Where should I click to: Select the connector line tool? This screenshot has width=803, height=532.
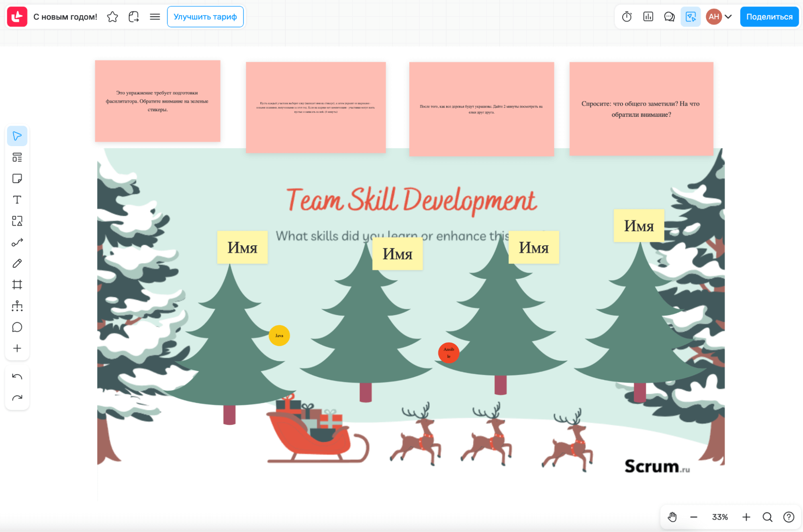[x=17, y=243]
